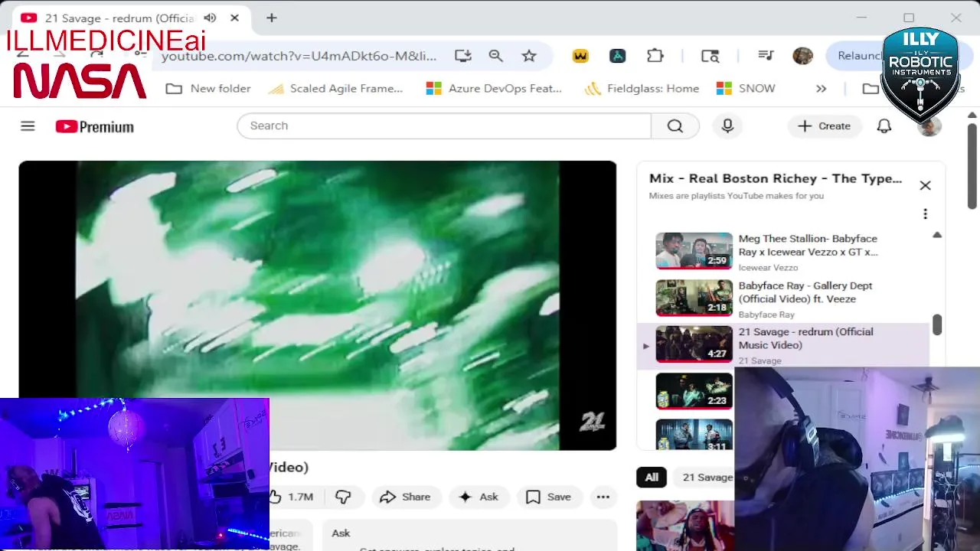This screenshot has height=551, width=980.
Task: Click the yellow crown extension icon
Action: (x=580, y=56)
